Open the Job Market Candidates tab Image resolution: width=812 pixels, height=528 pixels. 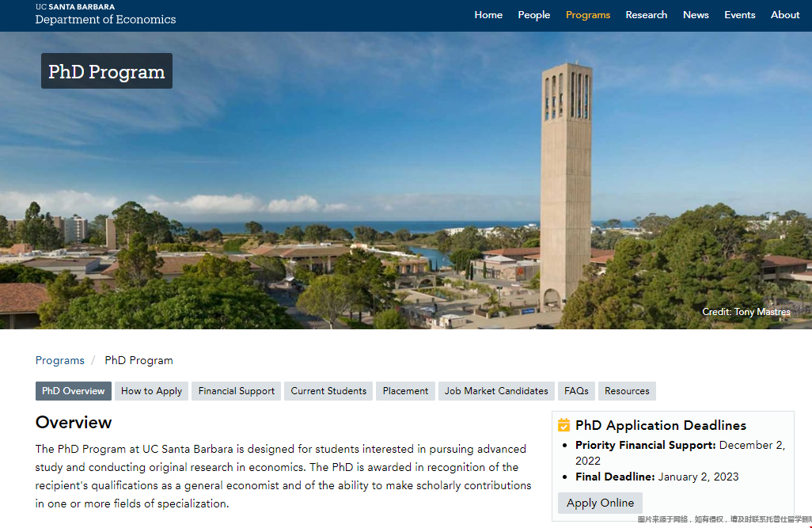pos(496,391)
